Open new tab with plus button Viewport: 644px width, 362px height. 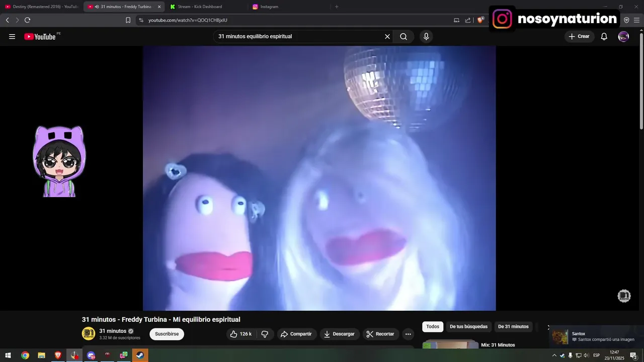337,7
